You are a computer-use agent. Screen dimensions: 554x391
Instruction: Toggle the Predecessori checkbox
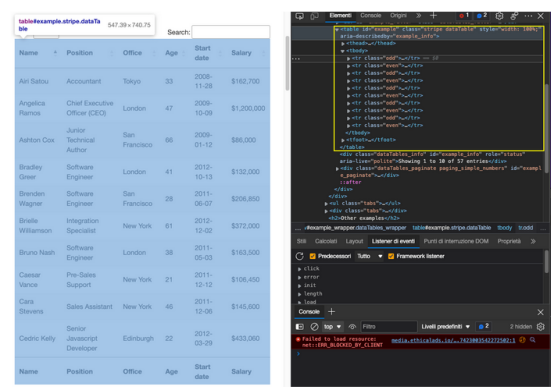tap(312, 256)
